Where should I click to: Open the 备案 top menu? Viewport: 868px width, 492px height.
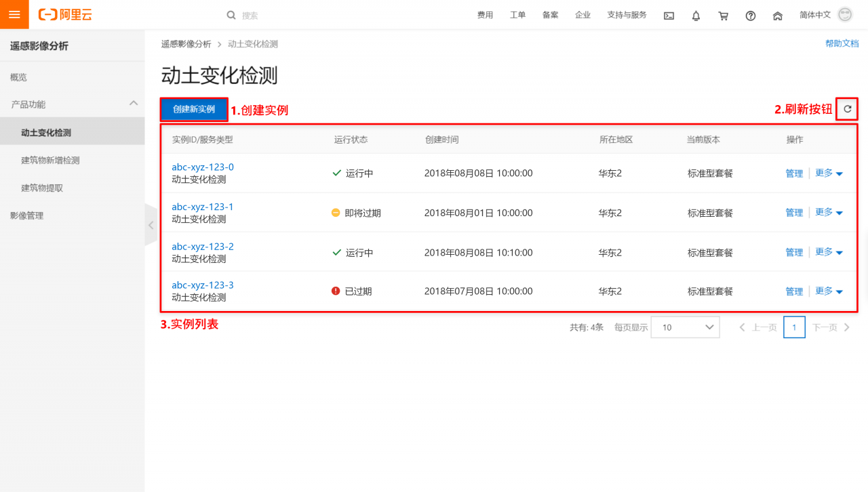click(x=550, y=15)
